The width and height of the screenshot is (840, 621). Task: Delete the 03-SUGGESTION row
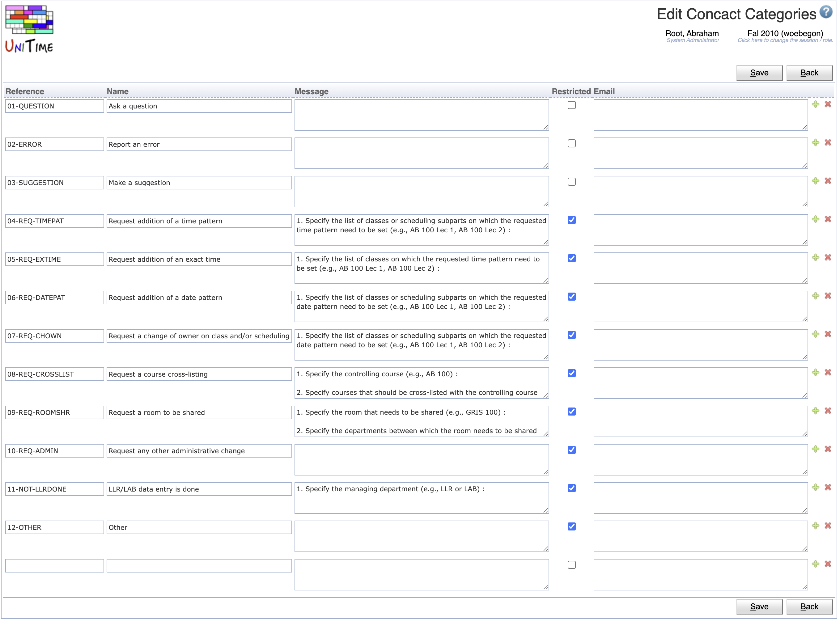(x=828, y=181)
